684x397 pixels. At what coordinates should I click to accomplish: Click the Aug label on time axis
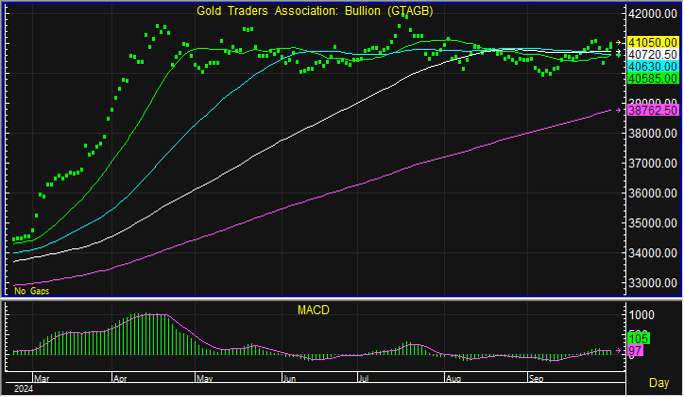[x=454, y=378]
